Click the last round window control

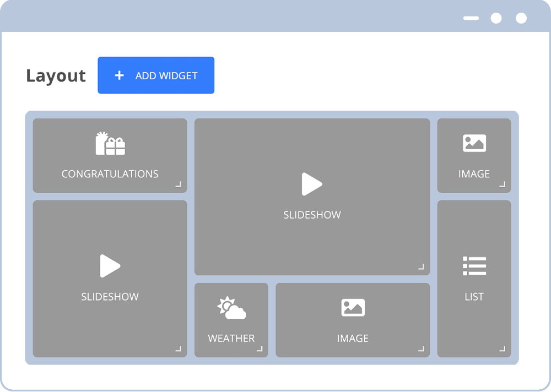coord(521,18)
